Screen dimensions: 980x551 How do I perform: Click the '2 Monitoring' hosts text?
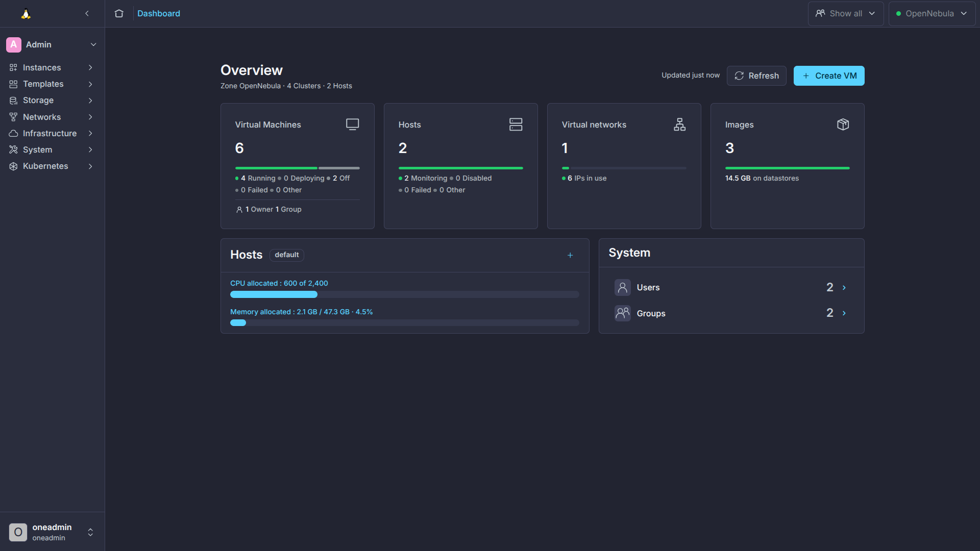pyautogui.click(x=425, y=179)
